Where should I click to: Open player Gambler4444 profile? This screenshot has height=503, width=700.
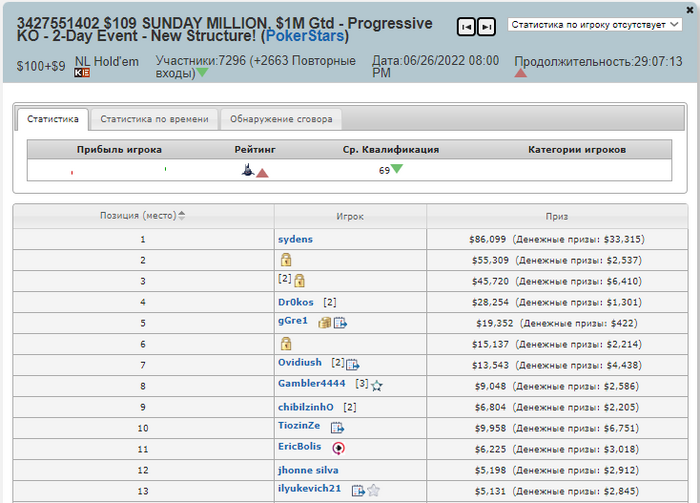(312, 383)
